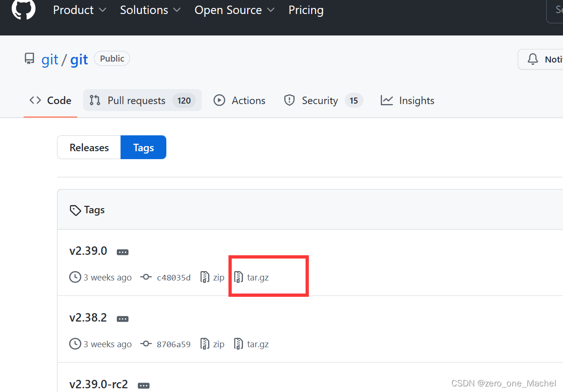Click file icon next to v2.38.2 zip

click(205, 344)
